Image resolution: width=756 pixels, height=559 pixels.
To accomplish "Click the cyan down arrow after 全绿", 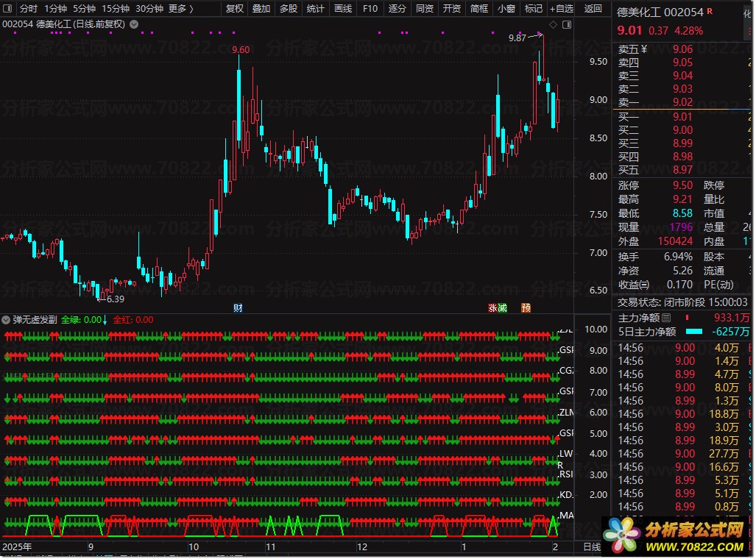I will coord(105,321).
